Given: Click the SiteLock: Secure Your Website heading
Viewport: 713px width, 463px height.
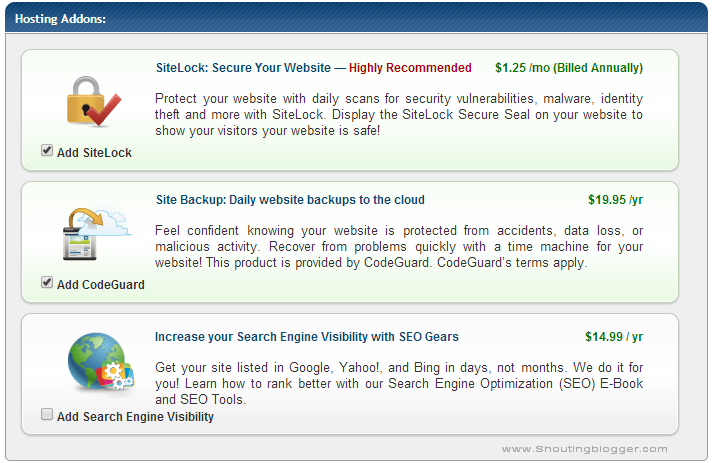Looking at the screenshot, I should [243, 68].
